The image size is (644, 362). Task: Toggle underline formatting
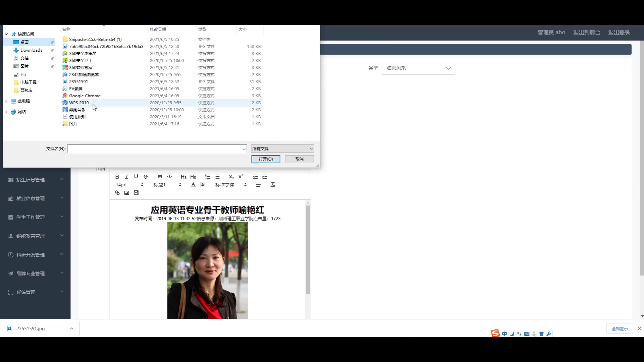[x=136, y=177]
